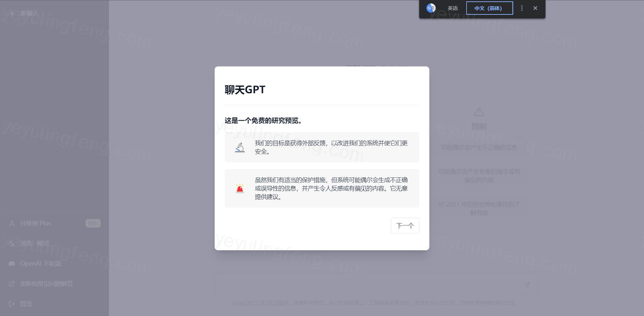Image resolution: width=644 pixels, height=316 pixels.
Task: Click the 新的 badge beside 升级到 Plus
Action: coord(93,223)
